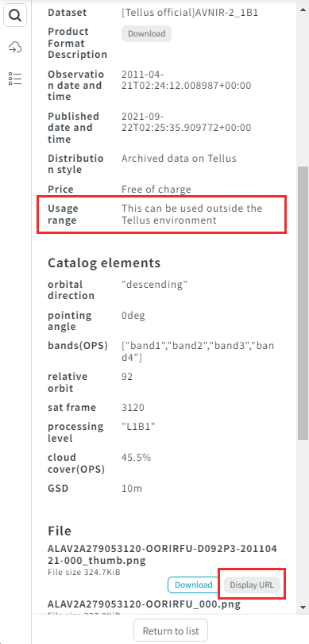Click the Catalog elements heading

click(104, 263)
